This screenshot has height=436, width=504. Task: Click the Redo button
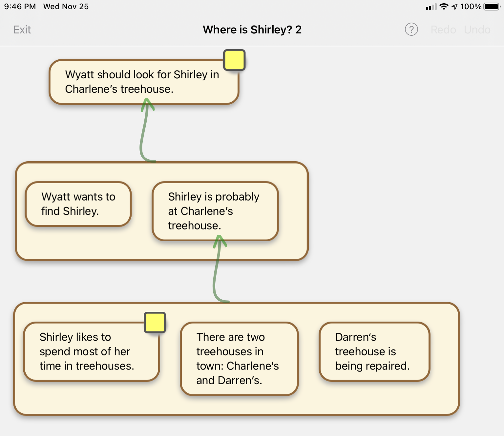tap(443, 30)
